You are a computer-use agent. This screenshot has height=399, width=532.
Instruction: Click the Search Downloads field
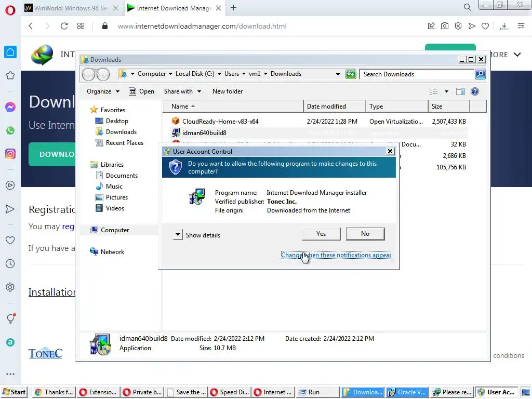tap(417, 74)
